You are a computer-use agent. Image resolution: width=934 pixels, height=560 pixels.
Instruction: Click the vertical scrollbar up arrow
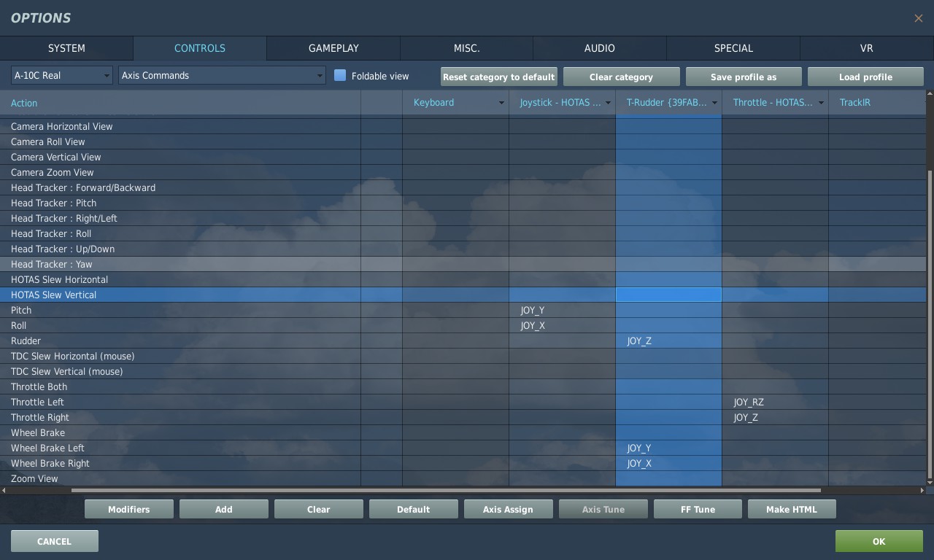pos(930,94)
